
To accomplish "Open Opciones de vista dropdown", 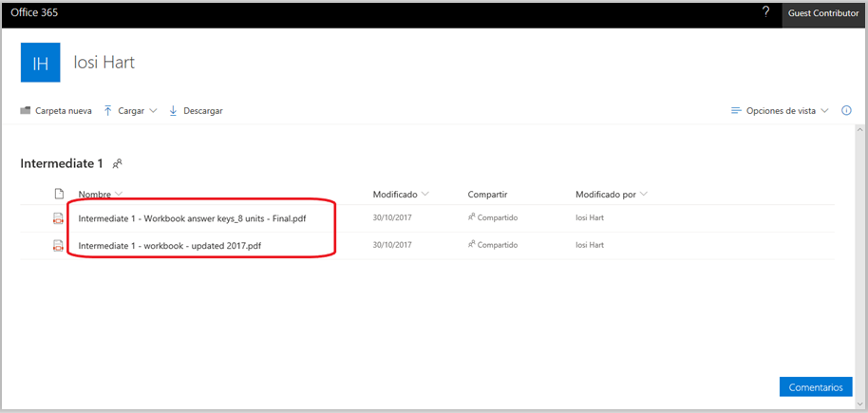I will point(780,111).
